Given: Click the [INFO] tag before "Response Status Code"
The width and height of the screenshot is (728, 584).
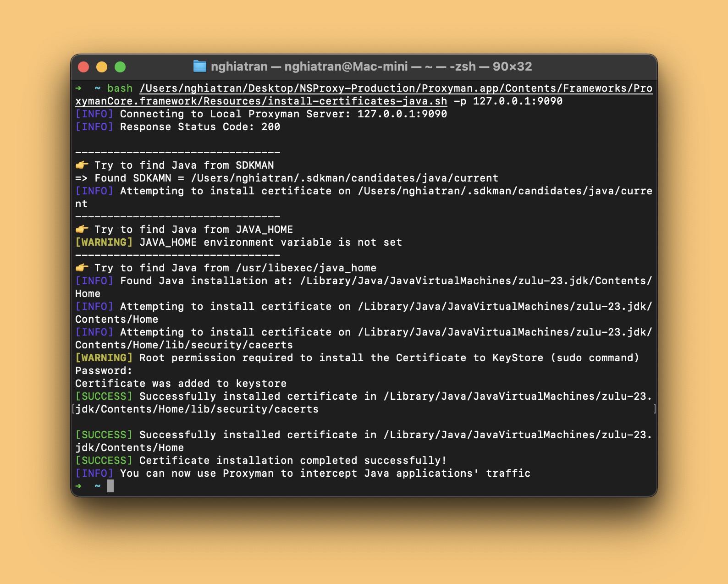Looking at the screenshot, I should [x=94, y=127].
